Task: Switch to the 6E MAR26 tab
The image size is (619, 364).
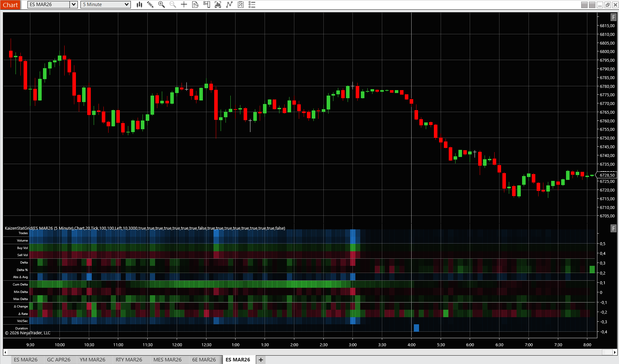Action: [x=204, y=359]
